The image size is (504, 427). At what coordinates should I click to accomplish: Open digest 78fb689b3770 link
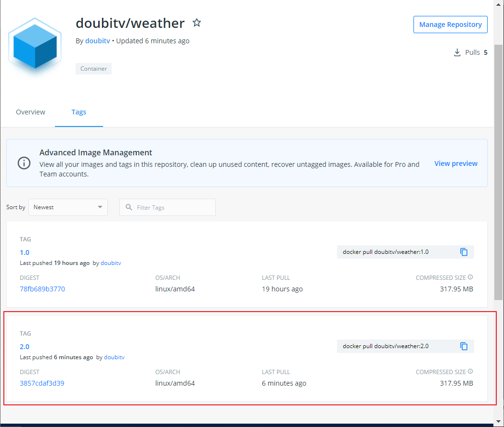tap(42, 289)
